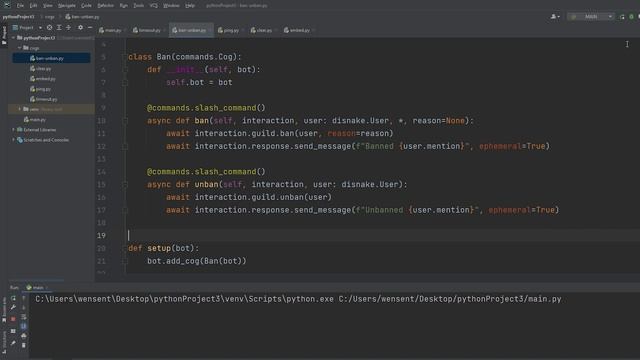Click the def setup(bot) line in editor
The image size is (640, 360).
(164, 248)
